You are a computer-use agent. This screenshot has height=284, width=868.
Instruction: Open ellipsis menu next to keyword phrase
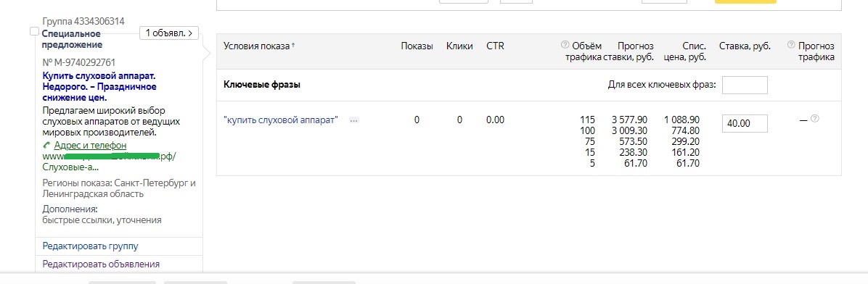coord(353,120)
